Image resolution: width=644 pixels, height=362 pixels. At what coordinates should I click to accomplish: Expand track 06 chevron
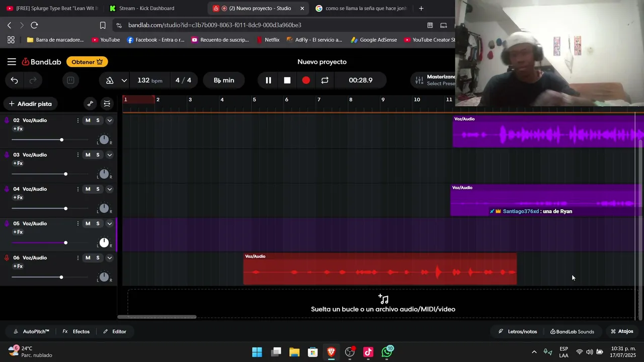pyautogui.click(x=109, y=258)
